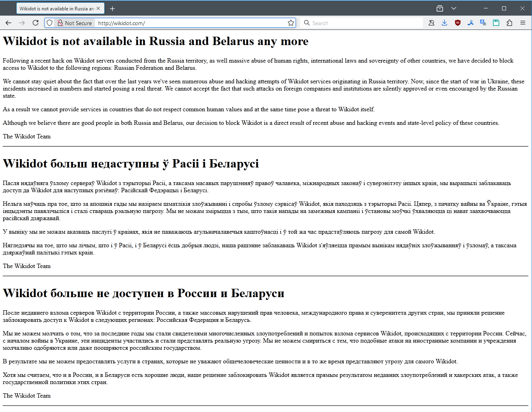Click heading 'Wikidot is not available in Russia and Belarus any more'
The image size is (532, 412).
[156, 41]
